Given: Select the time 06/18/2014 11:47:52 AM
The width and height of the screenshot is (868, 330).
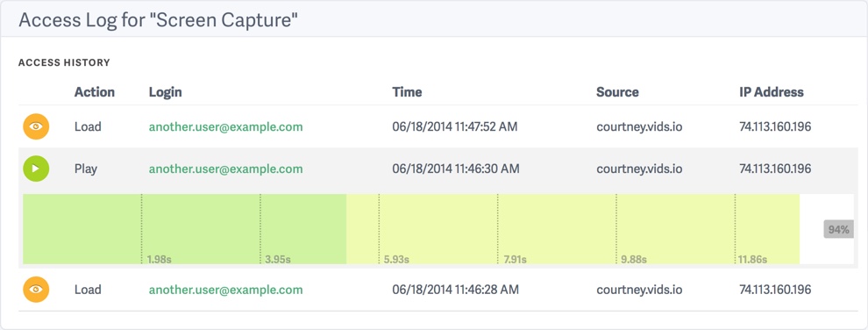Looking at the screenshot, I should [455, 126].
